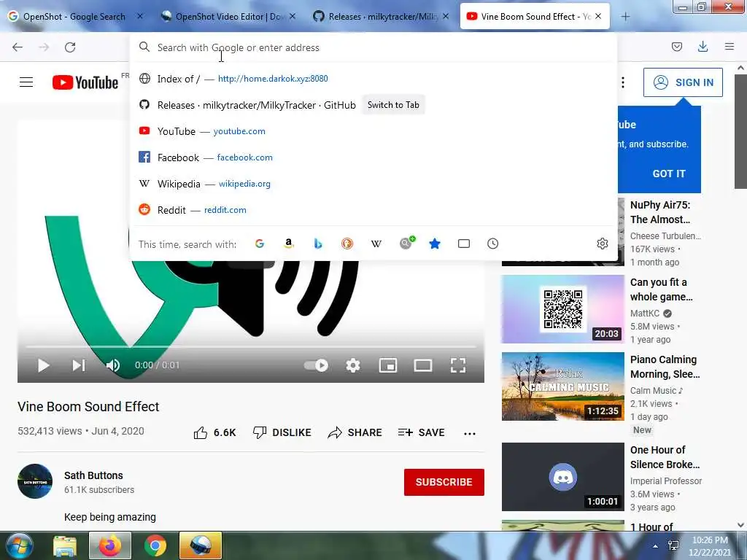
Task: Seek on the video progress bar
Action: pos(251,346)
